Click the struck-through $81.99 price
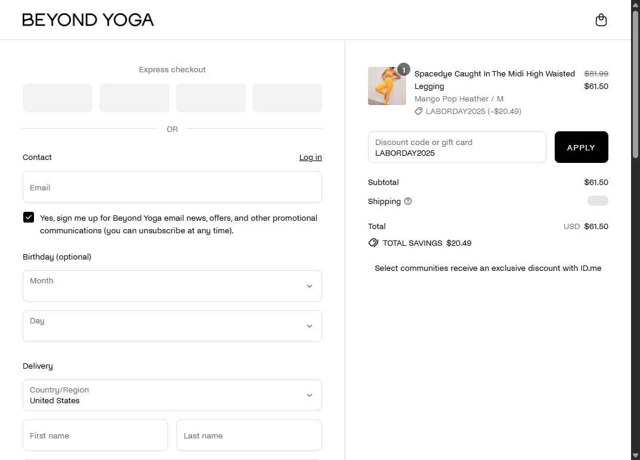The height and width of the screenshot is (460, 640). point(596,73)
